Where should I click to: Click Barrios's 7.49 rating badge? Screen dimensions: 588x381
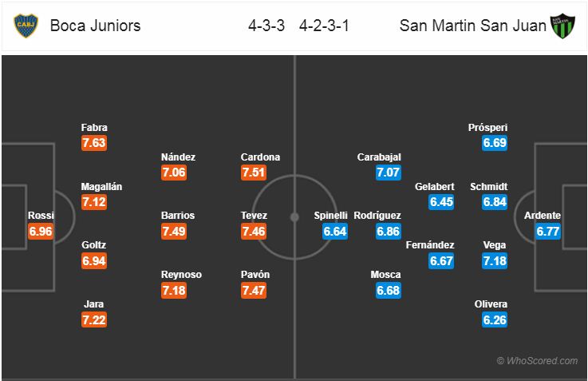[174, 231]
